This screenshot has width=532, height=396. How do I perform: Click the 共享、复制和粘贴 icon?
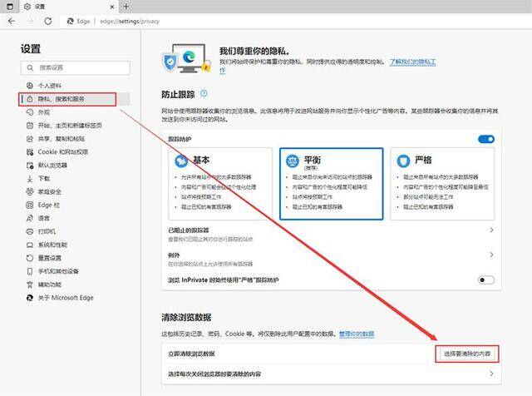click(30, 139)
